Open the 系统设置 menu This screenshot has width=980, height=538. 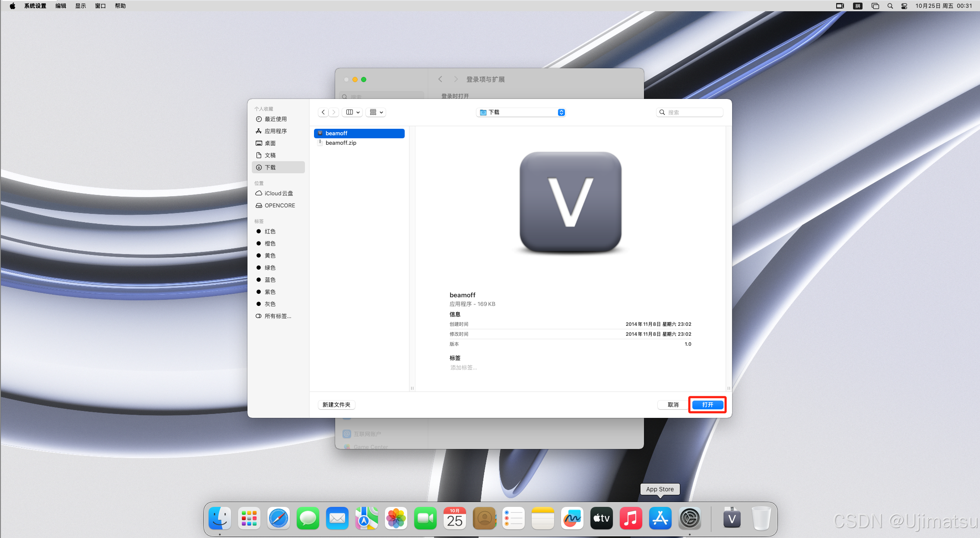pyautogui.click(x=35, y=6)
